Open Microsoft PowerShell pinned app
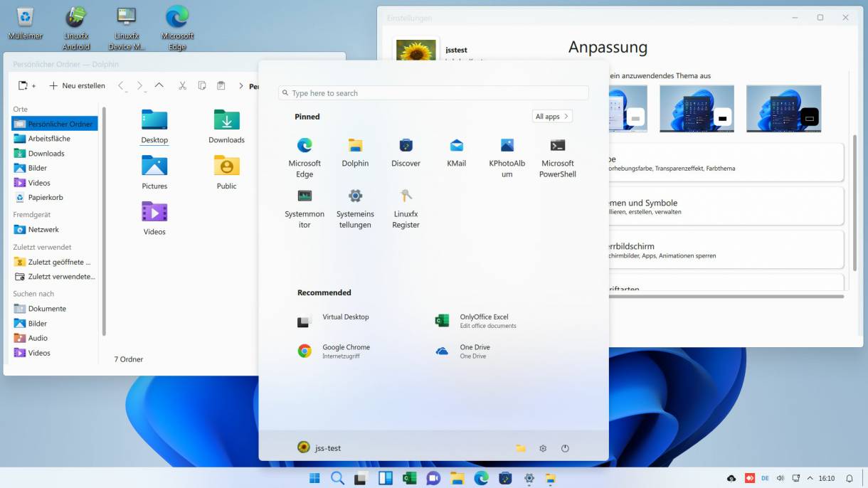The width and height of the screenshot is (868, 488). click(x=558, y=157)
